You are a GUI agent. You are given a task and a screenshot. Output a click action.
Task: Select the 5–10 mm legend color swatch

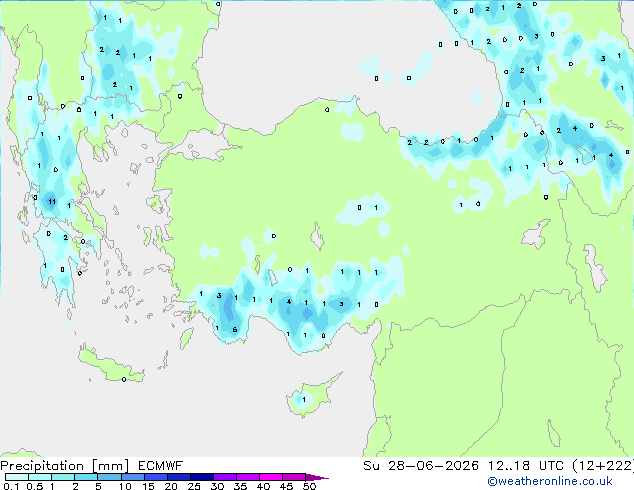point(109,477)
